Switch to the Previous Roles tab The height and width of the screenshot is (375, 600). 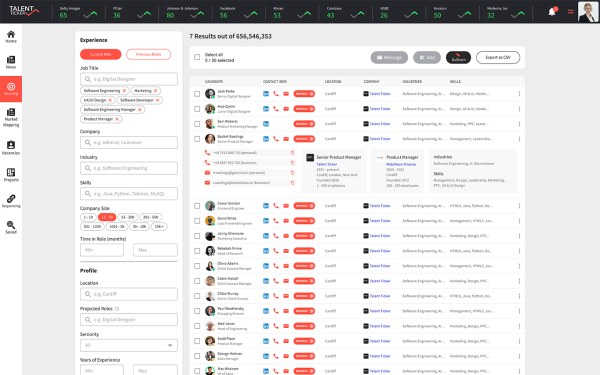(148, 54)
